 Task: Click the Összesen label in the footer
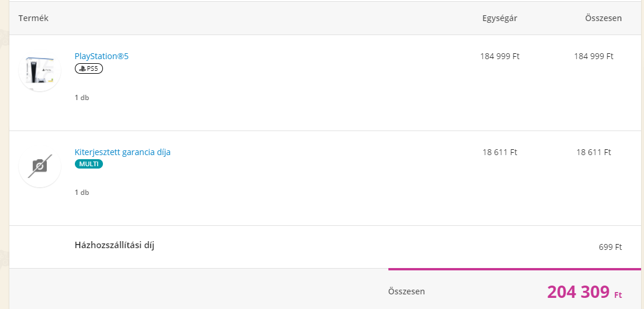point(407,291)
